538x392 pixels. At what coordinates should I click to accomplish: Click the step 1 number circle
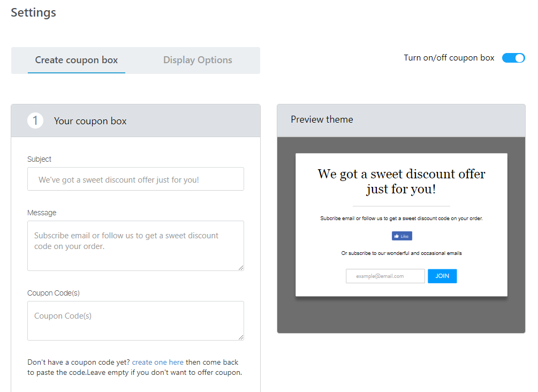35,120
